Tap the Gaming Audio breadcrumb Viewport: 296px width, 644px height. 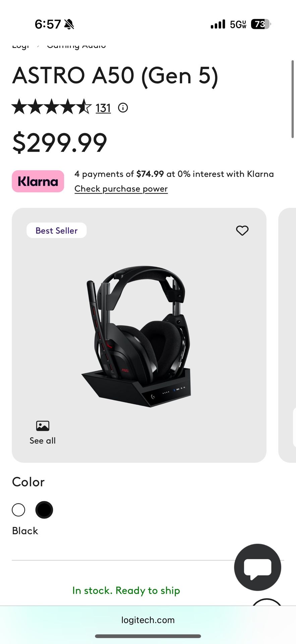(76, 46)
